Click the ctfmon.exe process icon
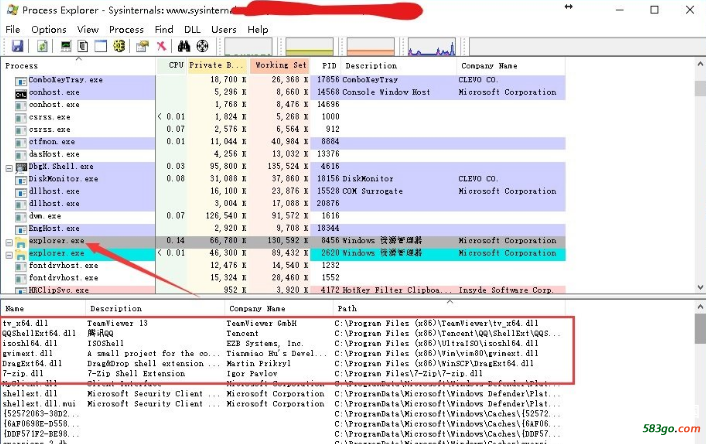The width and height of the screenshot is (706, 444). pos(21,143)
